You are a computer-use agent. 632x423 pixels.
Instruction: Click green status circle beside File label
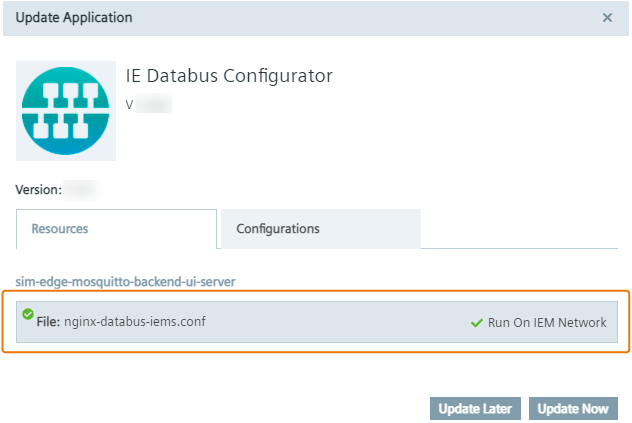point(28,315)
